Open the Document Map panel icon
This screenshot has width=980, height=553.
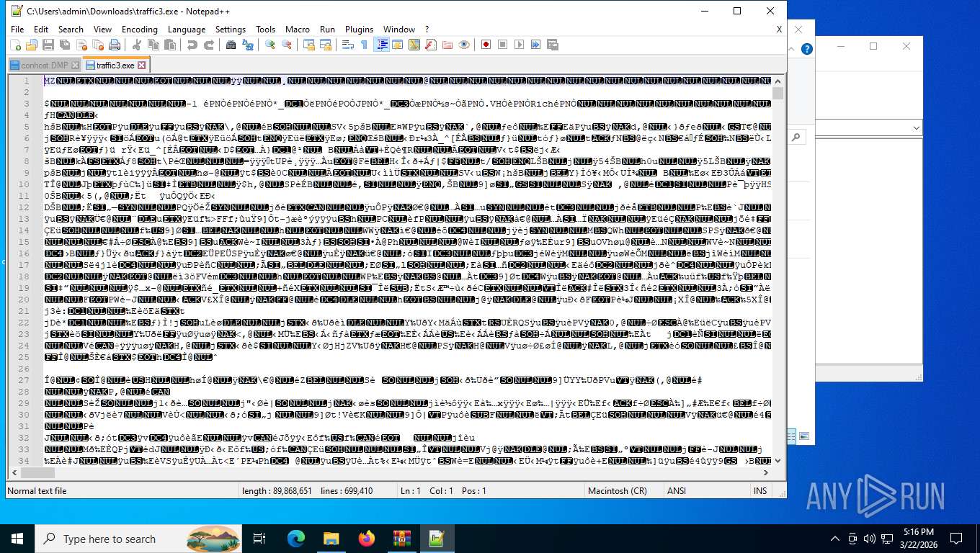point(414,45)
